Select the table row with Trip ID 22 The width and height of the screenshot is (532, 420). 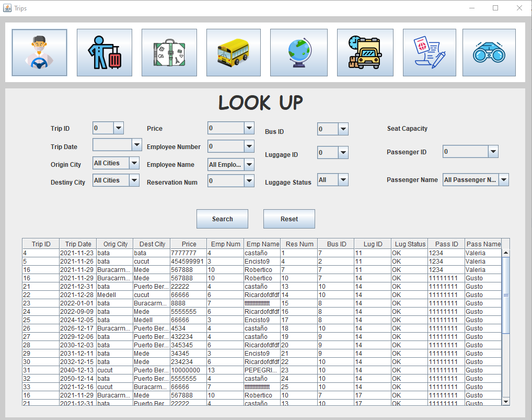pos(262,294)
